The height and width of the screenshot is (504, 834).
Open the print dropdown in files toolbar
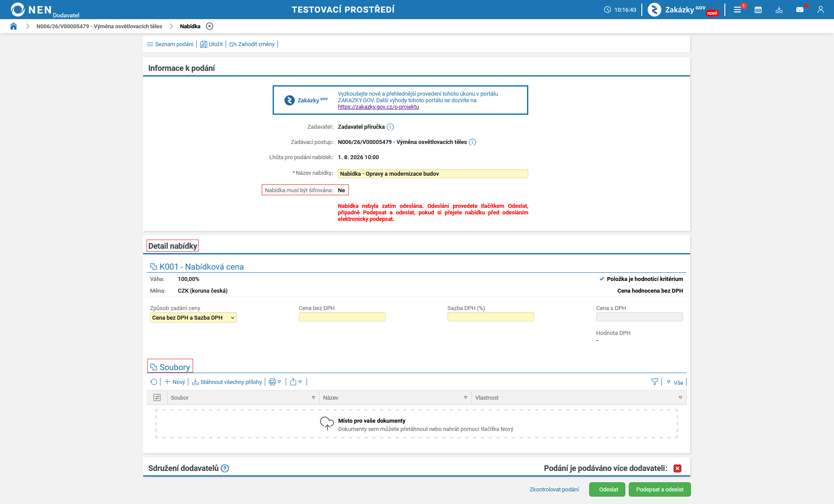275,382
